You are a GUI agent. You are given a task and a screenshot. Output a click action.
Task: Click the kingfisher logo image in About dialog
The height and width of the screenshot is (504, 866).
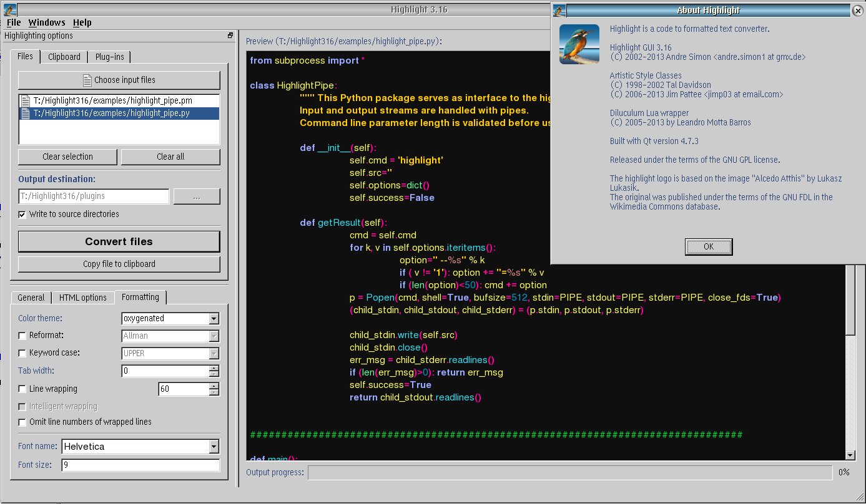click(x=579, y=44)
